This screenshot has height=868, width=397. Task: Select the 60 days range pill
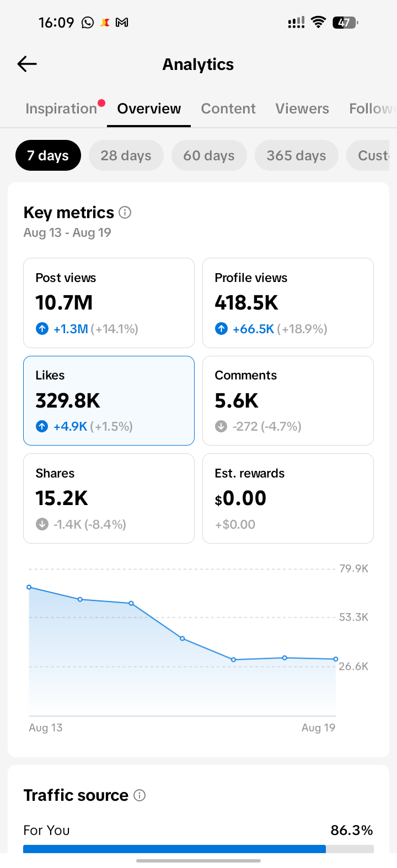(209, 155)
